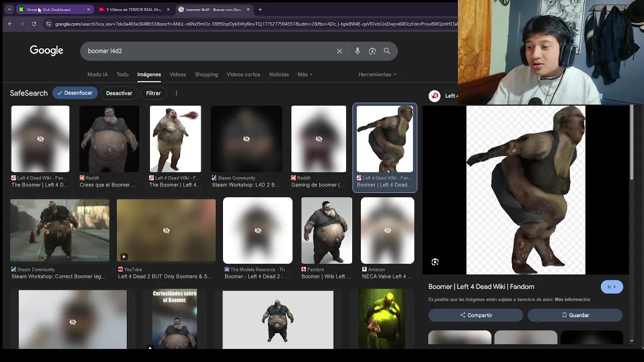Click the preview panel scroll-down arrow
The image size is (644, 362).
tap(632, 341)
